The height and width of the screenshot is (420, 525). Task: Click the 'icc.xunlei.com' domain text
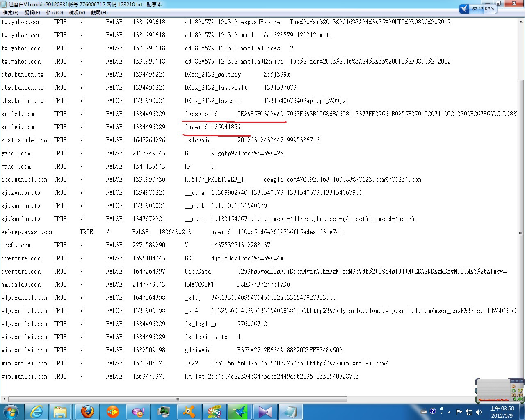[24, 180]
